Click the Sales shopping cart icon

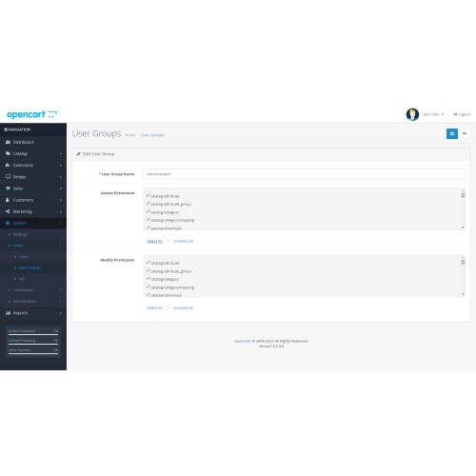8,188
